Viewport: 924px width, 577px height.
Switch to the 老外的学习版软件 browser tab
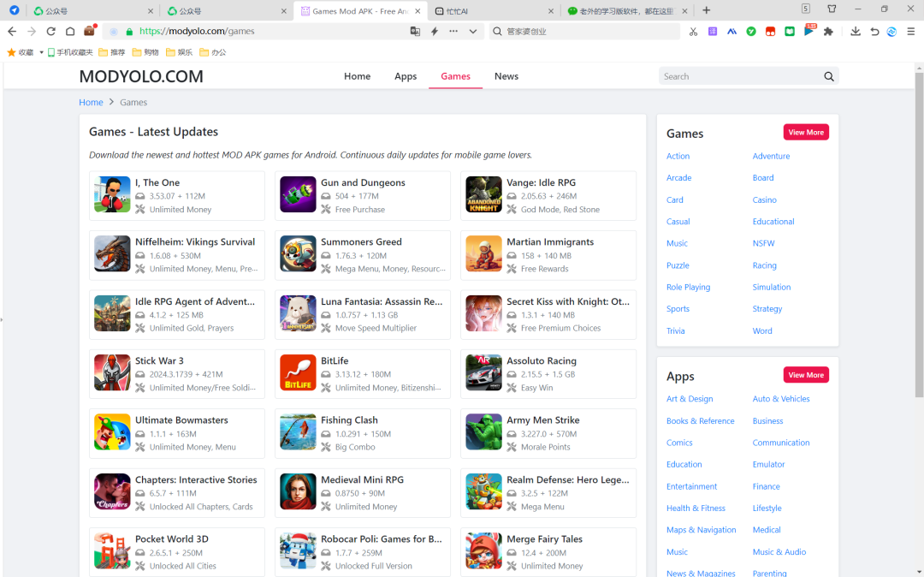click(x=627, y=10)
